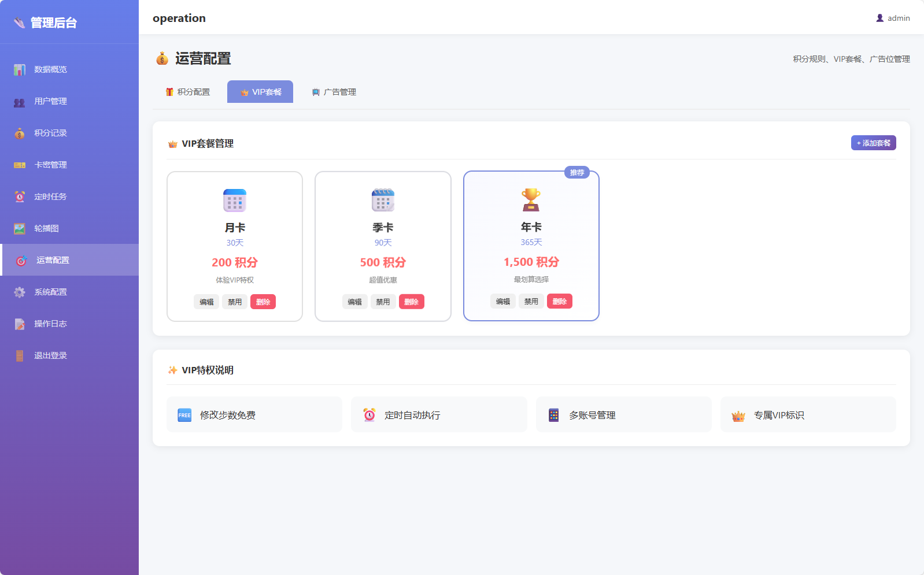Click the admin username text

pos(899,18)
